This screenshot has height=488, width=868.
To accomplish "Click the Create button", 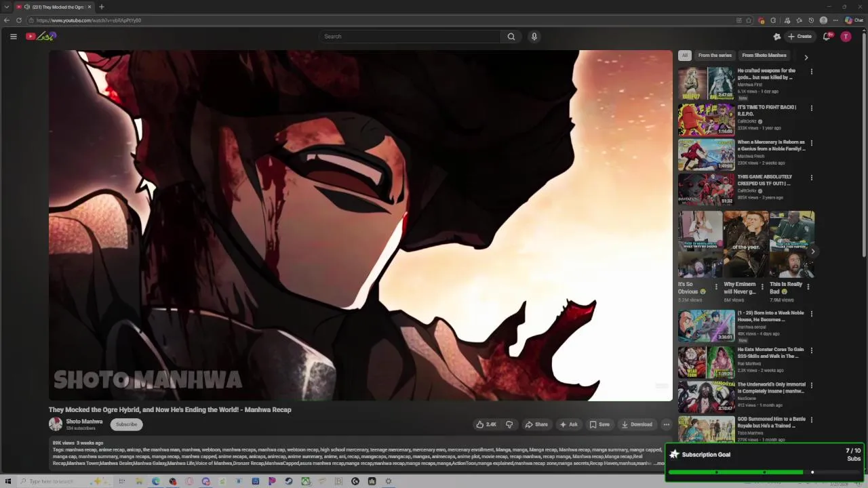I will click(x=800, y=37).
